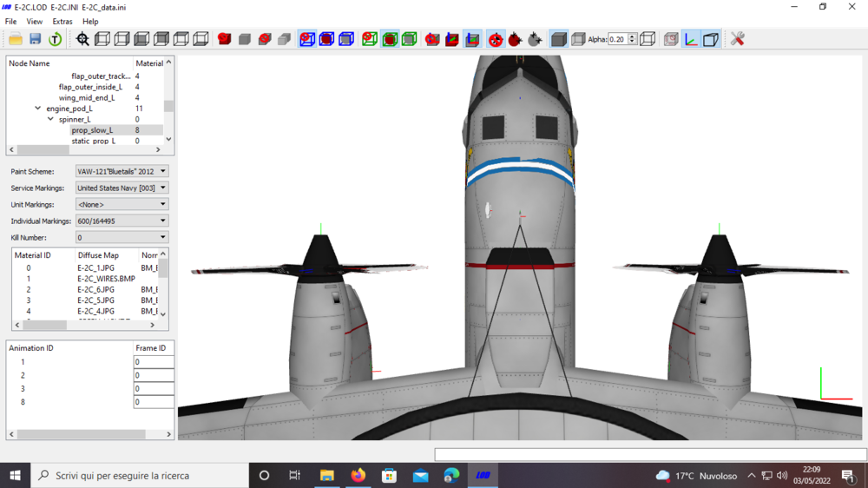
Task: Click axes cube with prohibition sign
Action: (432, 39)
